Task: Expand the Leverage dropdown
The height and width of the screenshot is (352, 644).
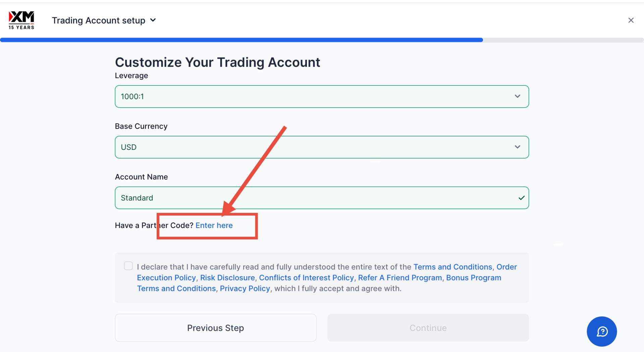Action: pos(517,97)
